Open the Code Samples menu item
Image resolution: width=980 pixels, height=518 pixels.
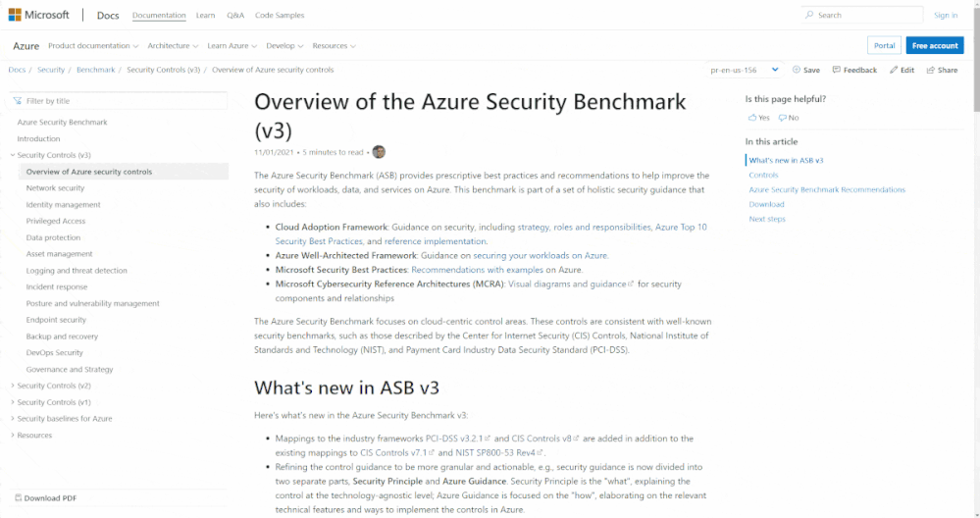point(280,15)
